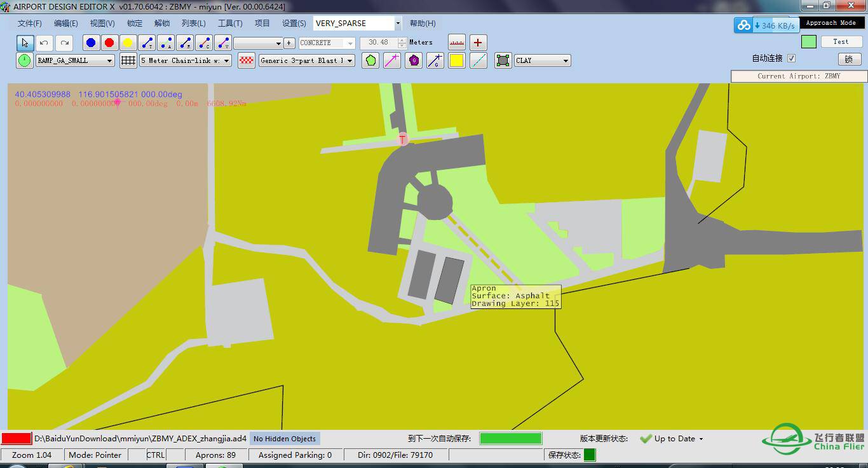
Task: Select the blue circle node tool
Action: (x=91, y=43)
